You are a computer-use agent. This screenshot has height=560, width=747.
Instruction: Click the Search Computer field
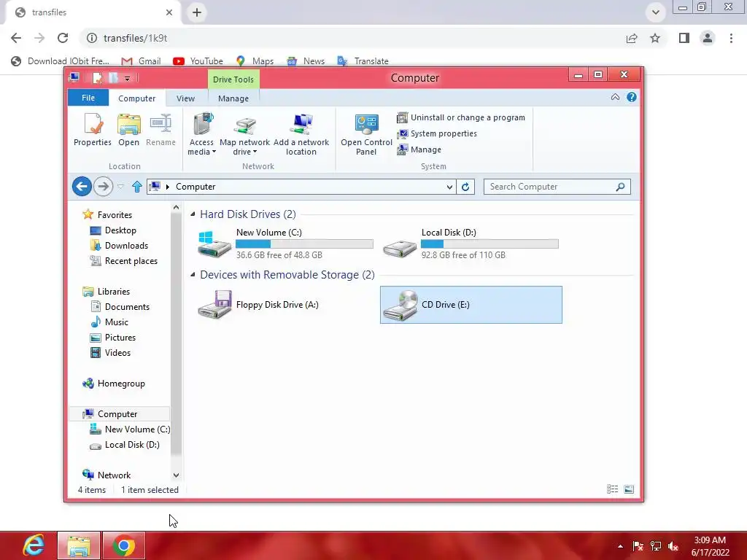coord(557,187)
